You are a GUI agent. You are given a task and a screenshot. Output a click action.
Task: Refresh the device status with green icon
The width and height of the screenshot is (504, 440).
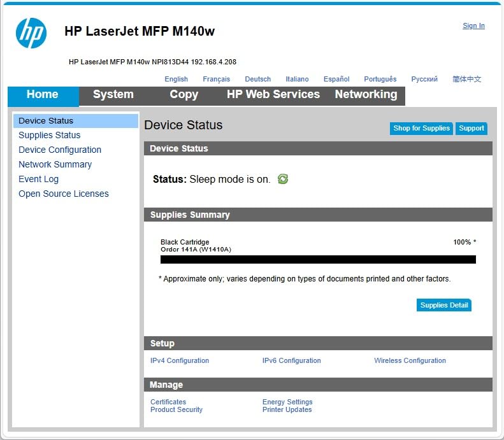tap(283, 179)
